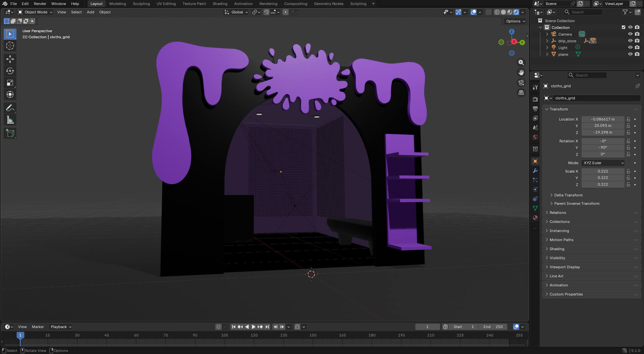Select the Transform tool
Viewport: 644px width, 354px height.
coord(10,94)
